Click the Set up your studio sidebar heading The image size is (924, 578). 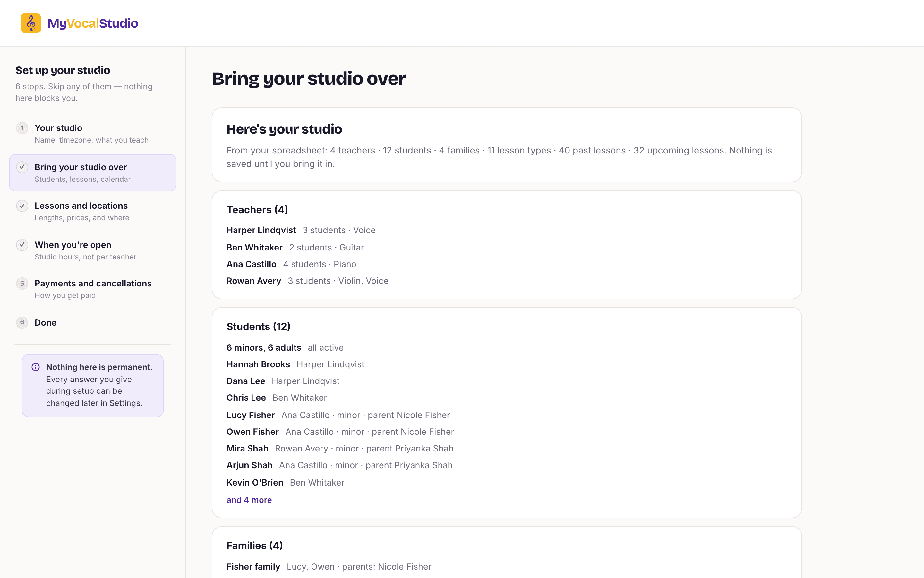tap(63, 70)
